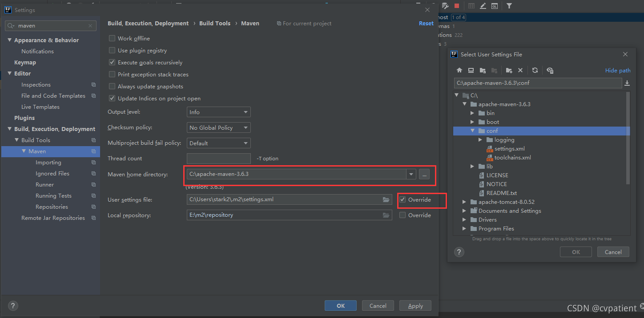Open help question mark in Select User Settings File dialog
644x318 pixels.
pos(459,252)
